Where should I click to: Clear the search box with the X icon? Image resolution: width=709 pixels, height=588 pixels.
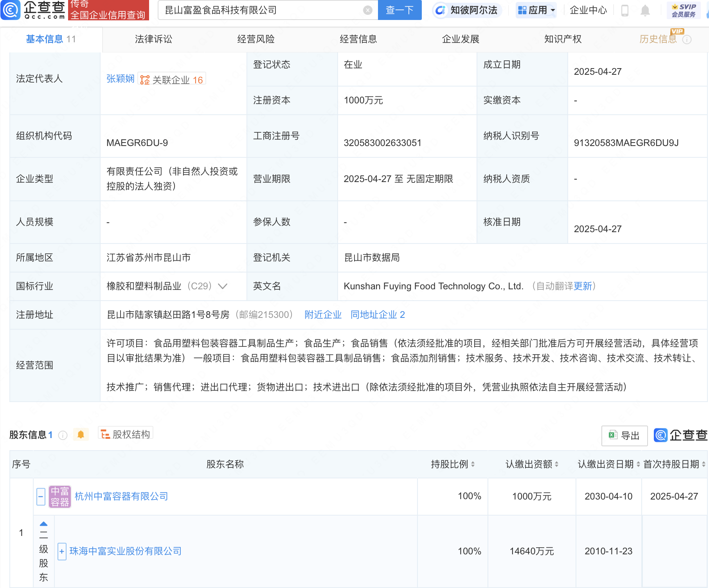tap(367, 10)
